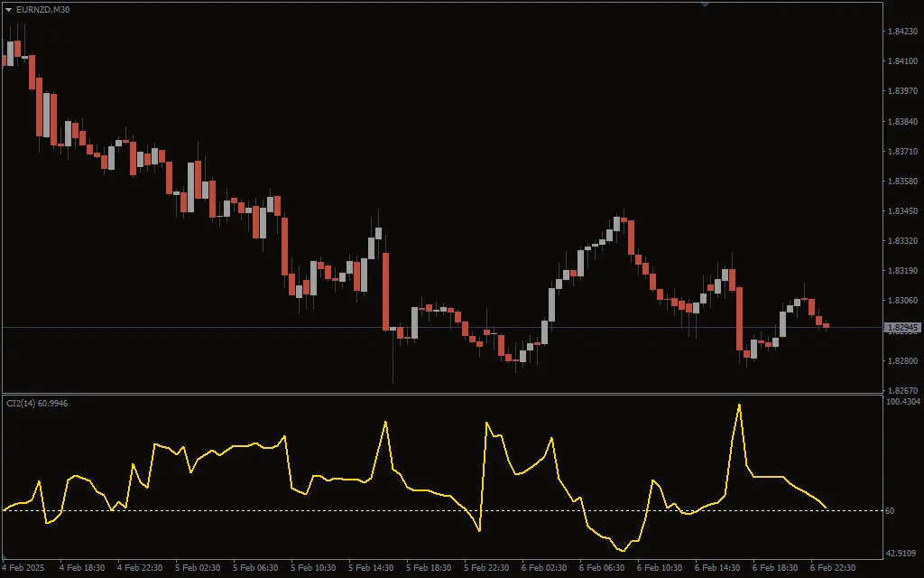
Task: Select the highlighted 1.82945 current price tag
Action: pos(901,326)
